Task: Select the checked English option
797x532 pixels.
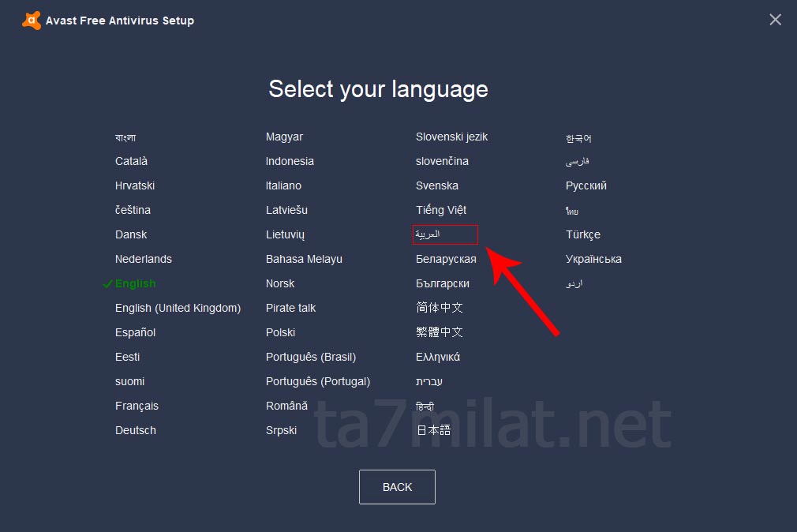Action: 135,283
